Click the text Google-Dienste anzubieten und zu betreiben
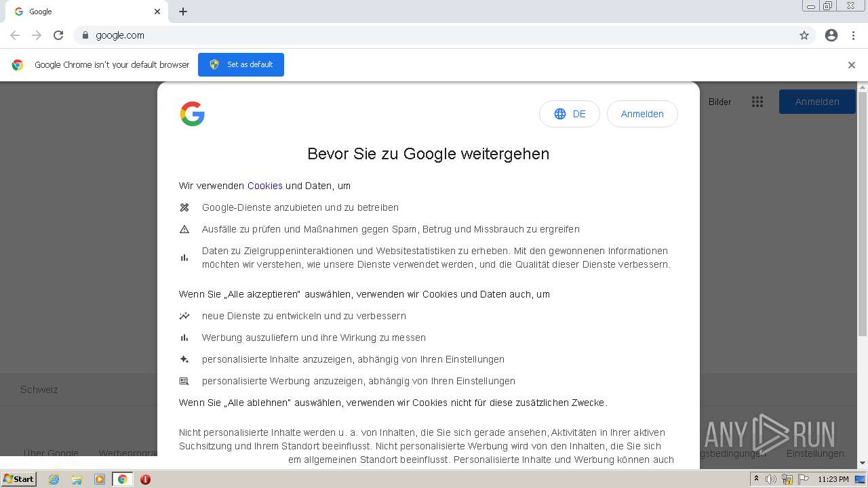Image resolution: width=868 pixels, height=488 pixels. [x=300, y=207]
